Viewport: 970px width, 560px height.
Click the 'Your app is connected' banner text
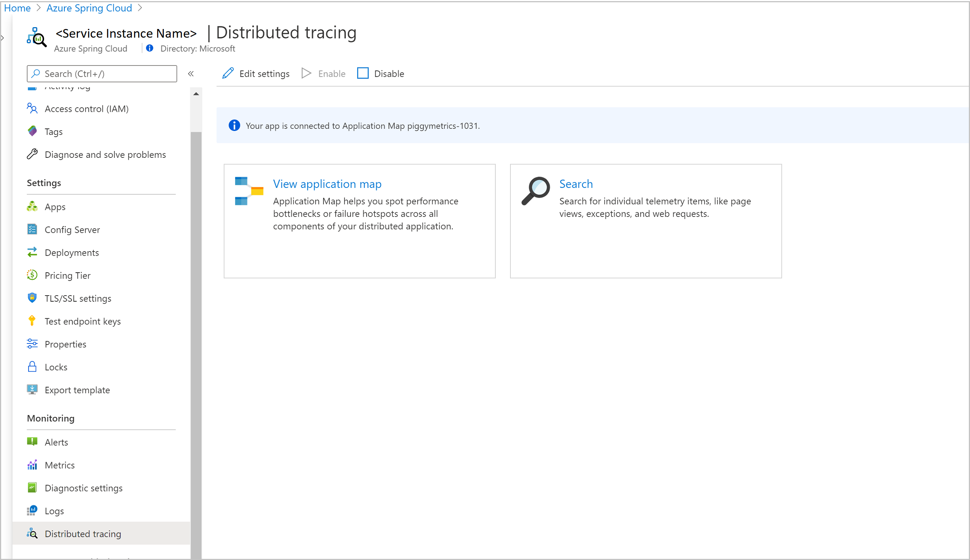coord(363,126)
